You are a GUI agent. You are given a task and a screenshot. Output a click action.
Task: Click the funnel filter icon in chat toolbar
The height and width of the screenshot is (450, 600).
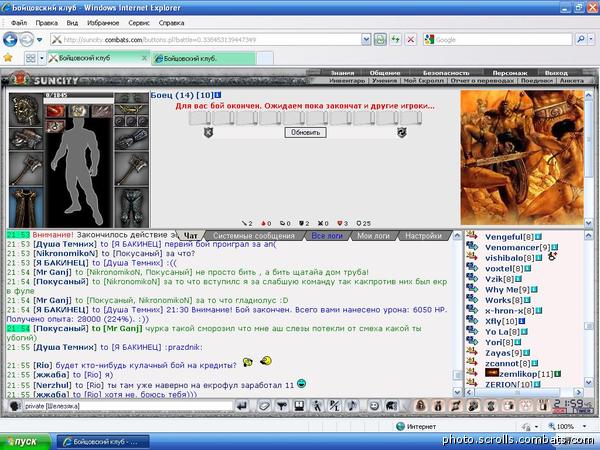[282, 406]
